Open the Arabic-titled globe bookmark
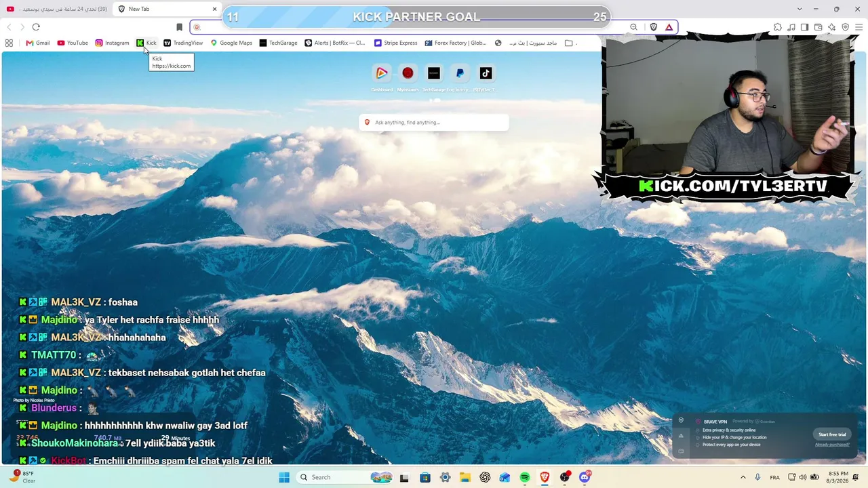The height and width of the screenshot is (488, 868). pyautogui.click(x=526, y=43)
